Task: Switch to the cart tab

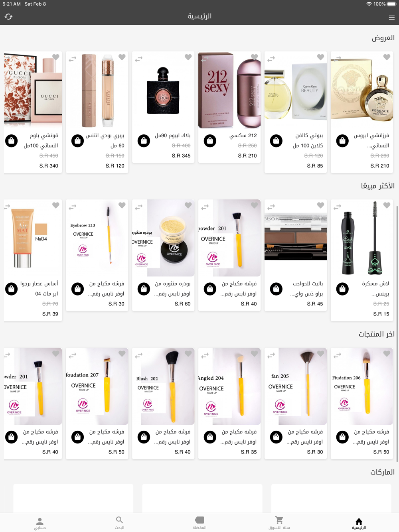Action: click(279, 523)
